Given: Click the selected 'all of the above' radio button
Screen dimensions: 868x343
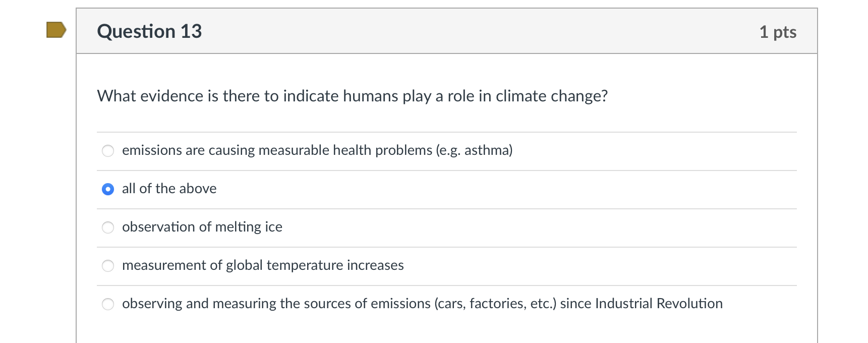Looking at the screenshot, I should (x=108, y=189).
